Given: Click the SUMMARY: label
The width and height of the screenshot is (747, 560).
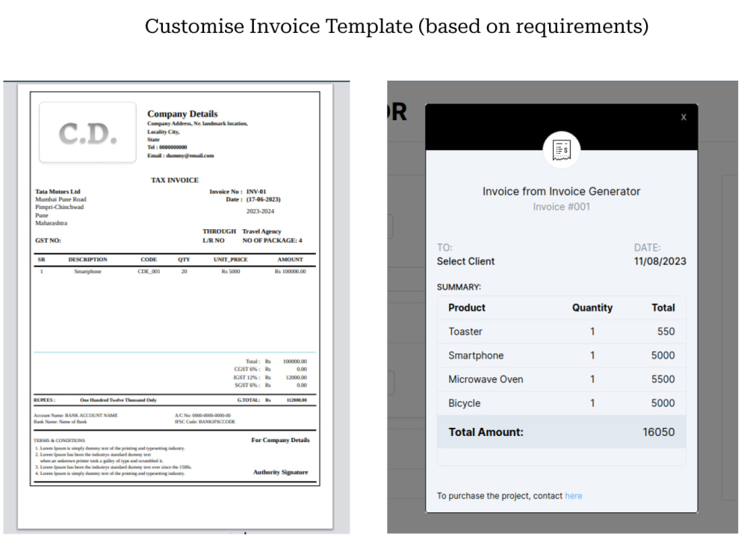Looking at the screenshot, I should pos(459,287).
